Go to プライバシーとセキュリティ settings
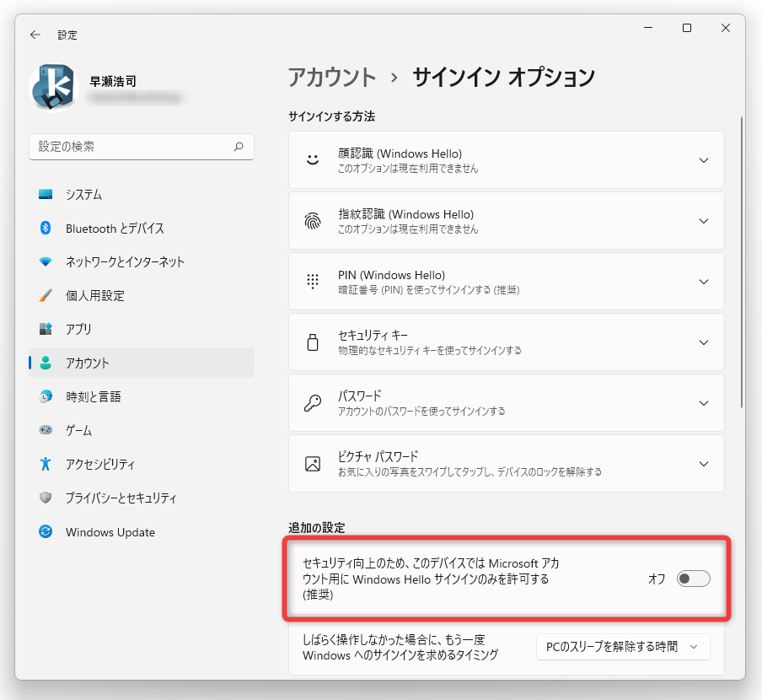This screenshot has height=700, width=762. 142,498
